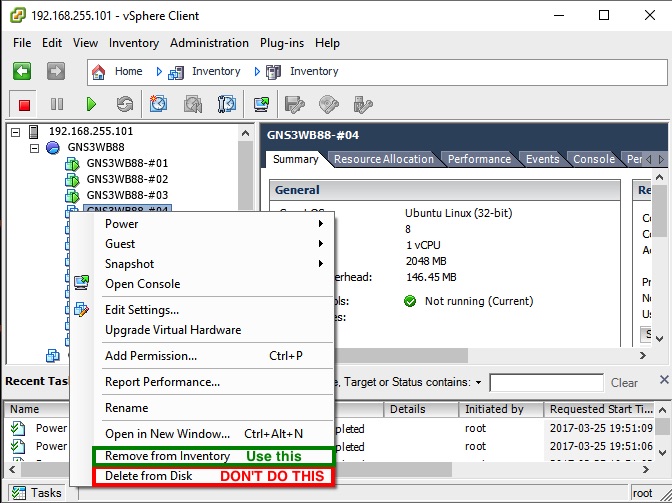Open the Snapshot Manager toolbar icon
The width and height of the screenshot is (672, 503).
[x=227, y=104]
